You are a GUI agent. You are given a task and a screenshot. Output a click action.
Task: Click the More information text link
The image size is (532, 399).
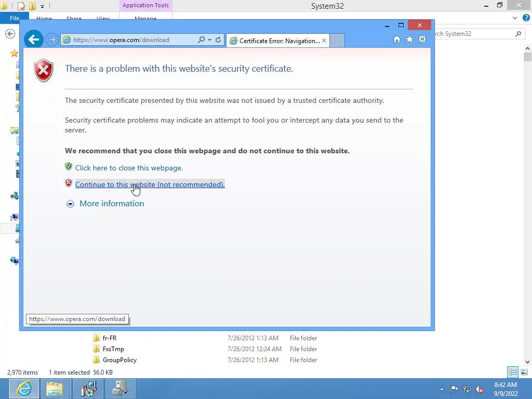[x=112, y=204]
